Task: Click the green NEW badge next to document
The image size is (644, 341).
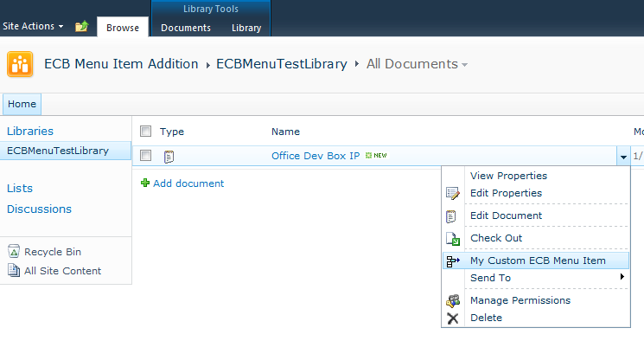Action: click(x=376, y=156)
